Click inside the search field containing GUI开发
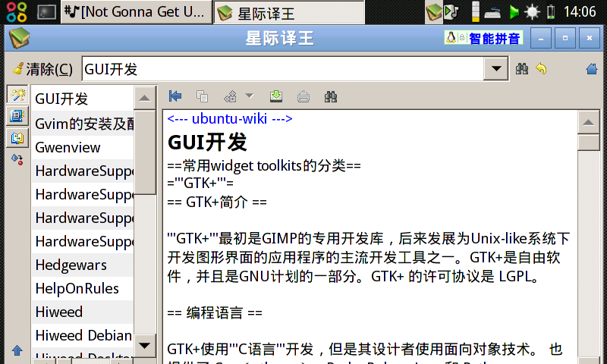 pos(282,69)
